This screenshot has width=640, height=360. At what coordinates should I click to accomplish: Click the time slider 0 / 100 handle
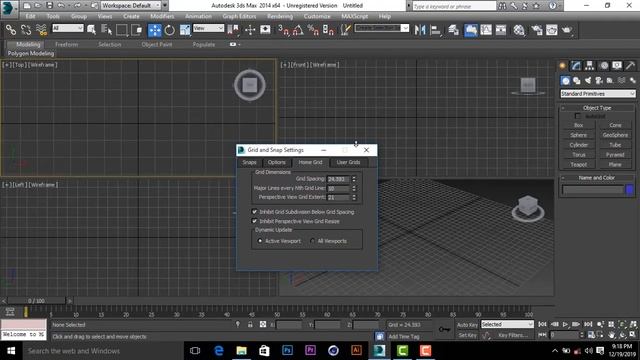click(x=36, y=301)
